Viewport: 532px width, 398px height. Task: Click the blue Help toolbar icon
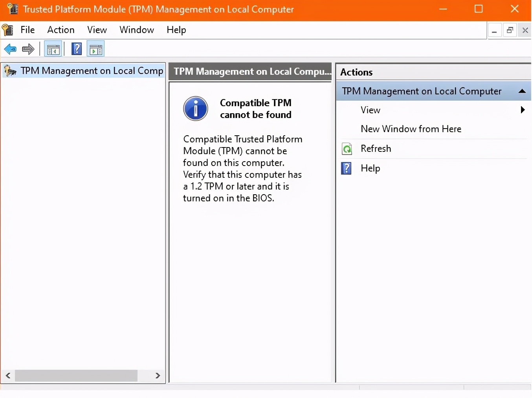[x=77, y=49]
